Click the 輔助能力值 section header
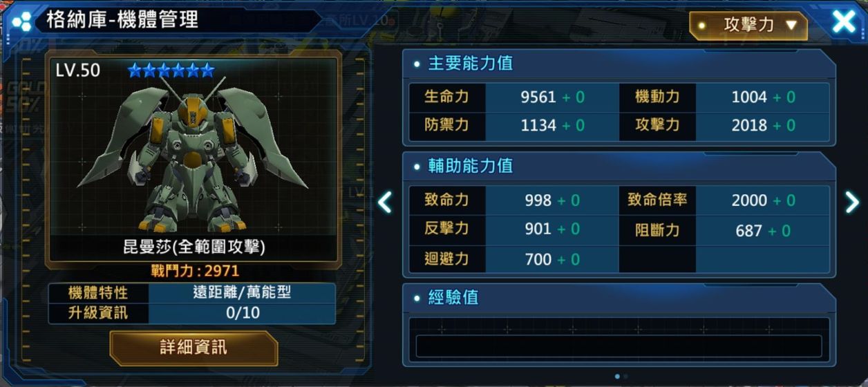Viewport: 868px width, 387px height. (471, 167)
